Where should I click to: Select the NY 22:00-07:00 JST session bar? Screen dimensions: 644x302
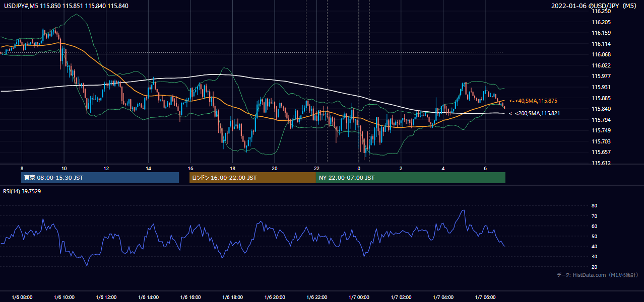[411, 178]
